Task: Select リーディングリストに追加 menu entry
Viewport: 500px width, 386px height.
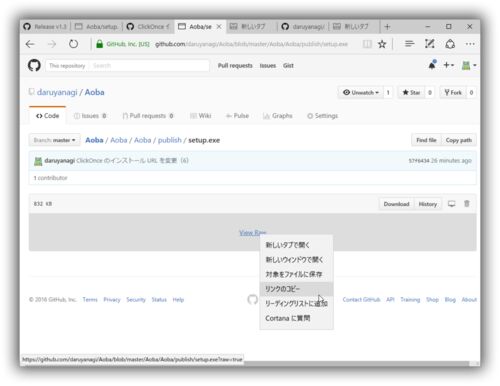Action: pos(296,303)
